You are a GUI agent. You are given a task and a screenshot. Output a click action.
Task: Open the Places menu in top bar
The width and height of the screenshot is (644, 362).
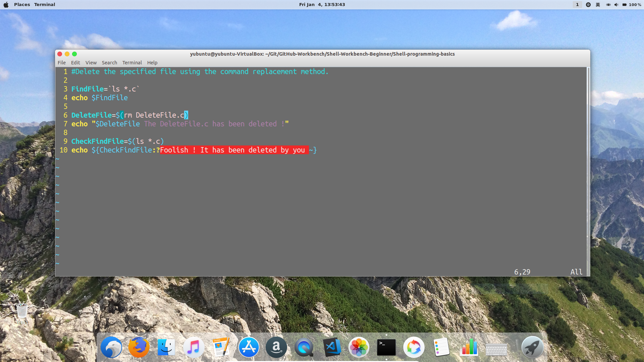(22, 5)
